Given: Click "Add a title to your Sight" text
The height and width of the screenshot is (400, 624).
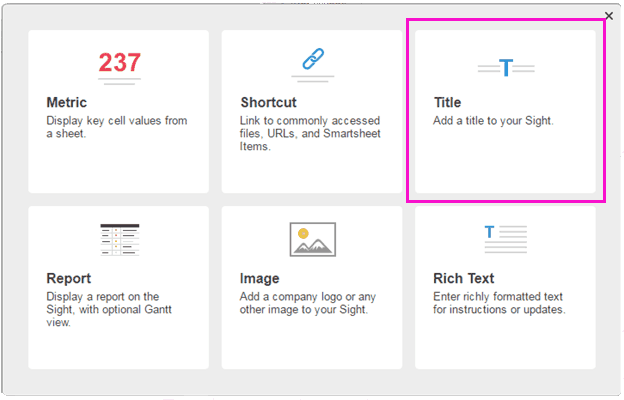Looking at the screenshot, I should pyautogui.click(x=493, y=120).
